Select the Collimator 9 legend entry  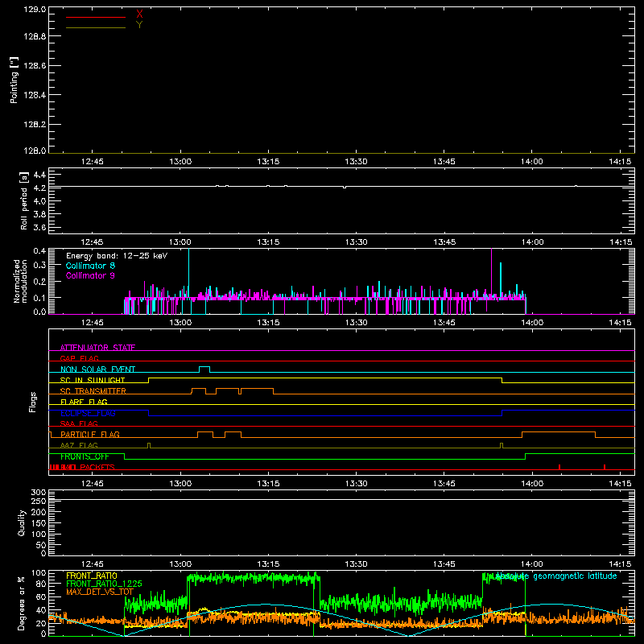point(90,275)
